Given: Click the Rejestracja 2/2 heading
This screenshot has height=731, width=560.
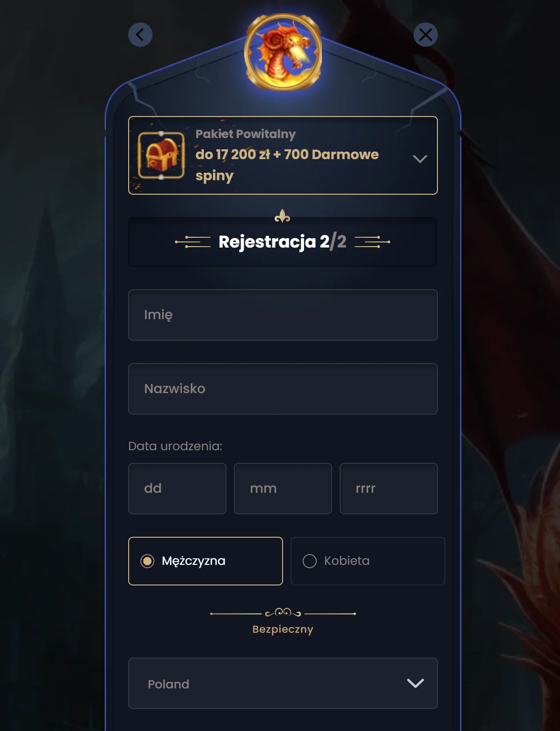Looking at the screenshot, I should click(x=283, y=242).
